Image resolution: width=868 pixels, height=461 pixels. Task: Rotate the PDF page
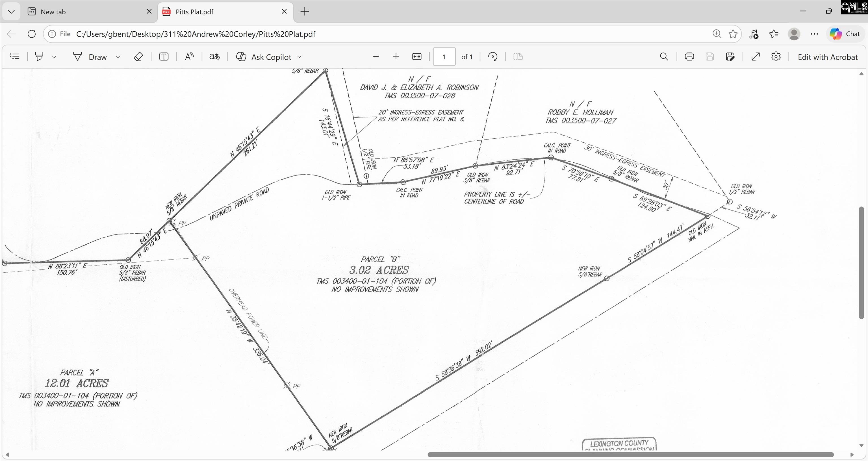point(493,56)
